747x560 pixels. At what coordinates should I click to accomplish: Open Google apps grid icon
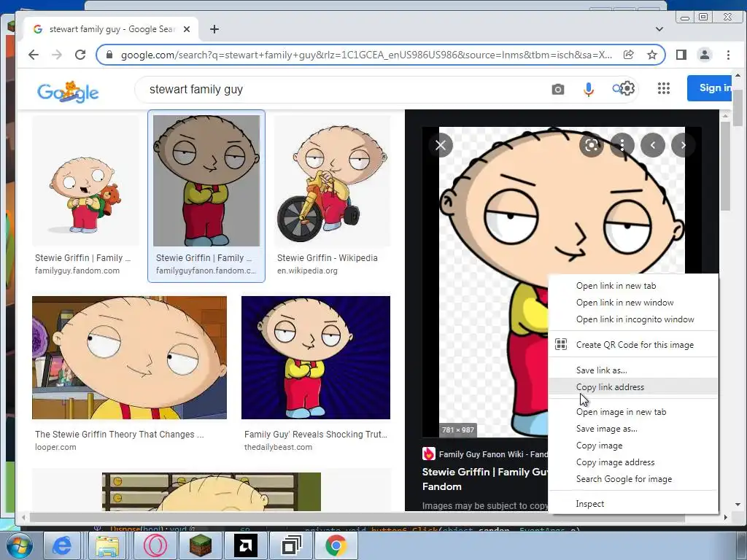(x=664, y=88)
